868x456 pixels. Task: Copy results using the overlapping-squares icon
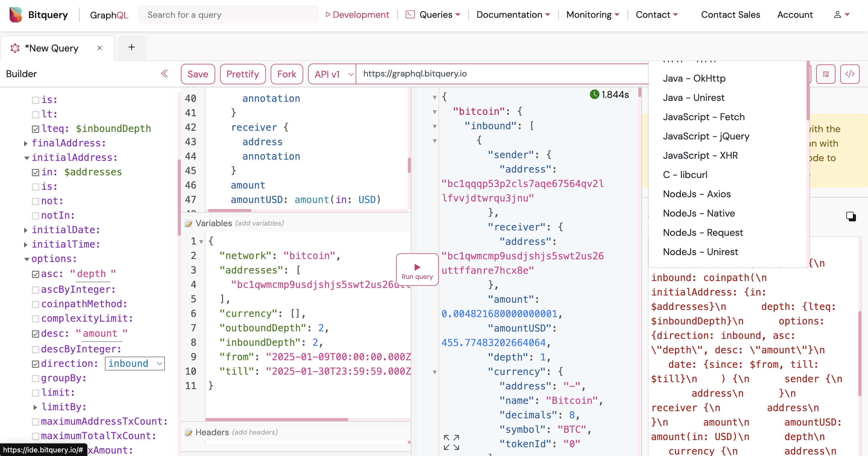coord(851,217)
